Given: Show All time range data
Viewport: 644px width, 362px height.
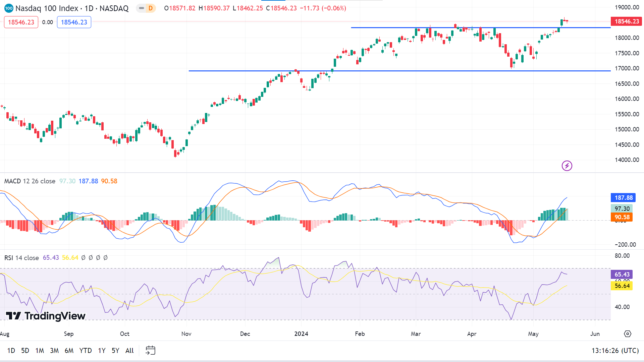Looking at the screenshot, I should pyautogui.click(x=129, y=350).
